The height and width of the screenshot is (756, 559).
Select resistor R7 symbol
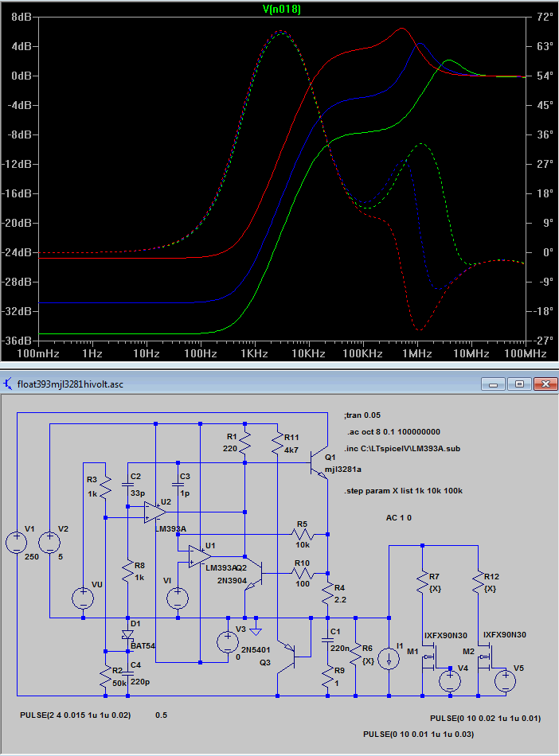pos(422,582)
